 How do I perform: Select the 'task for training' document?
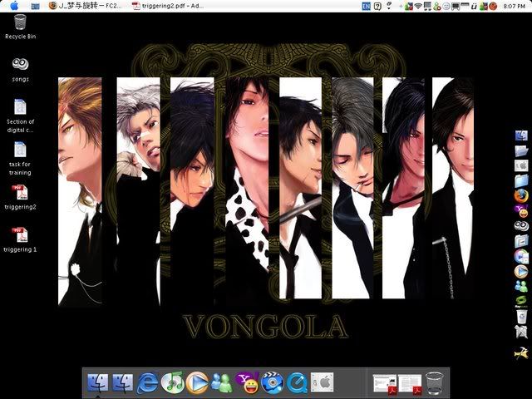[x=20, y=159]
